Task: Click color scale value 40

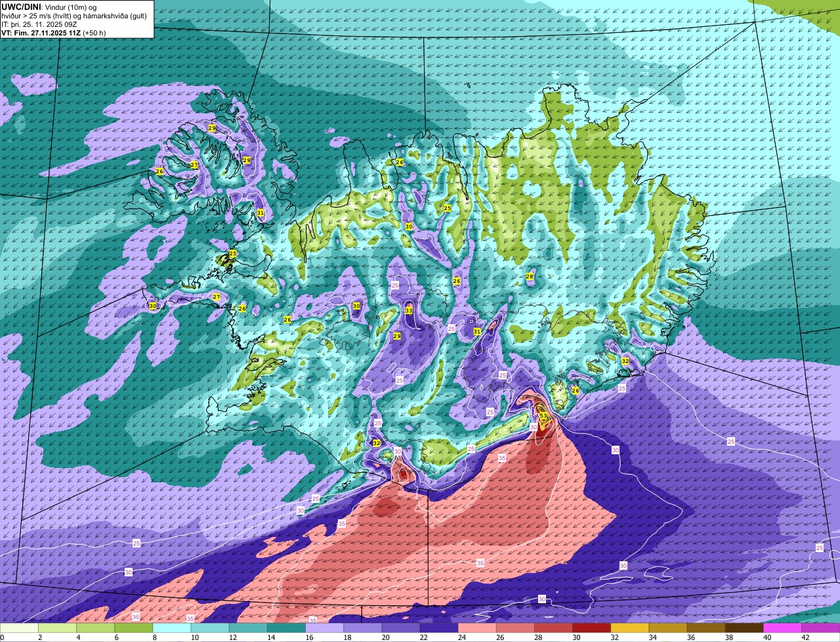Action: (x=766, y=637)
